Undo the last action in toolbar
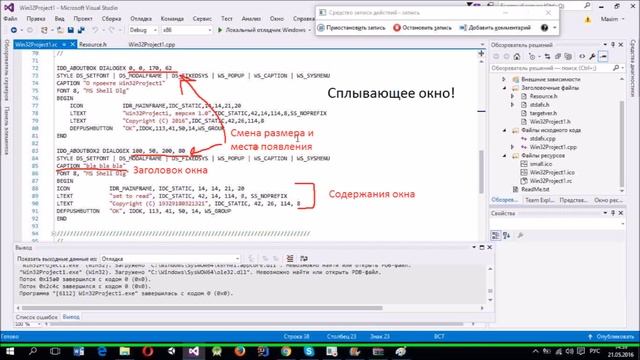The height and width of the screenshot is (360, 640). 95,30
